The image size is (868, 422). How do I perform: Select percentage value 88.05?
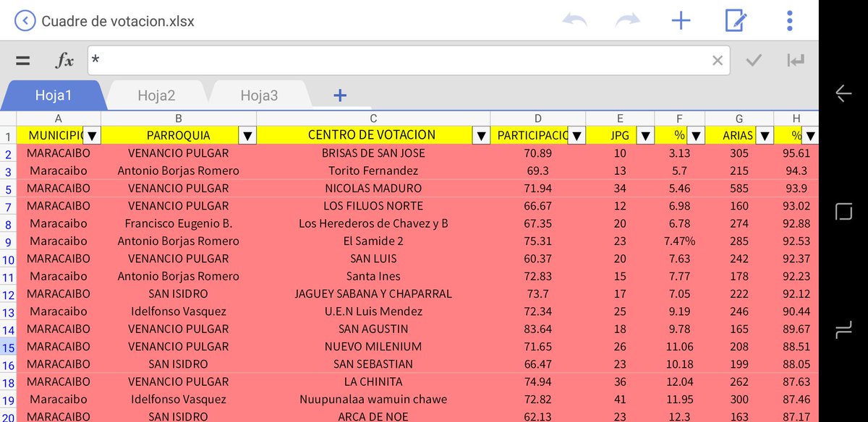[796, 364]
